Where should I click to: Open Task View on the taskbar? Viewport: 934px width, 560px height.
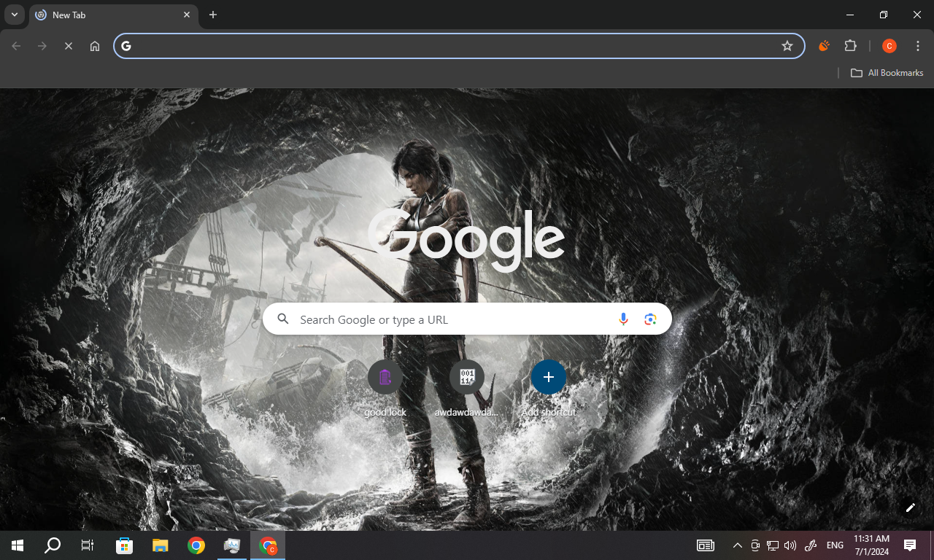pos(88,545)
